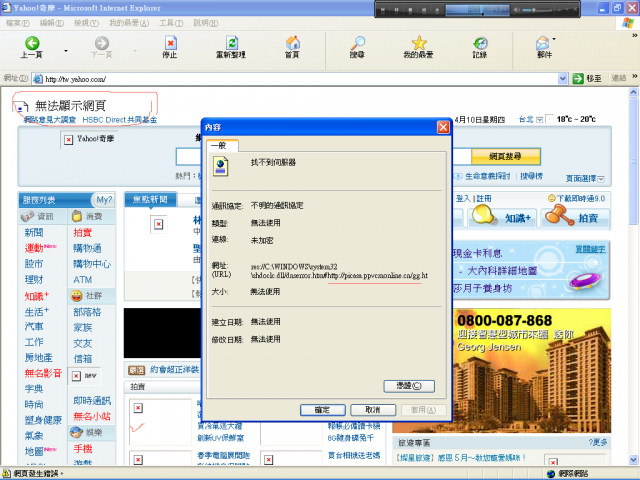
Task: Expand the 郵件 button dropdown arrow
Action: (554, 39)
